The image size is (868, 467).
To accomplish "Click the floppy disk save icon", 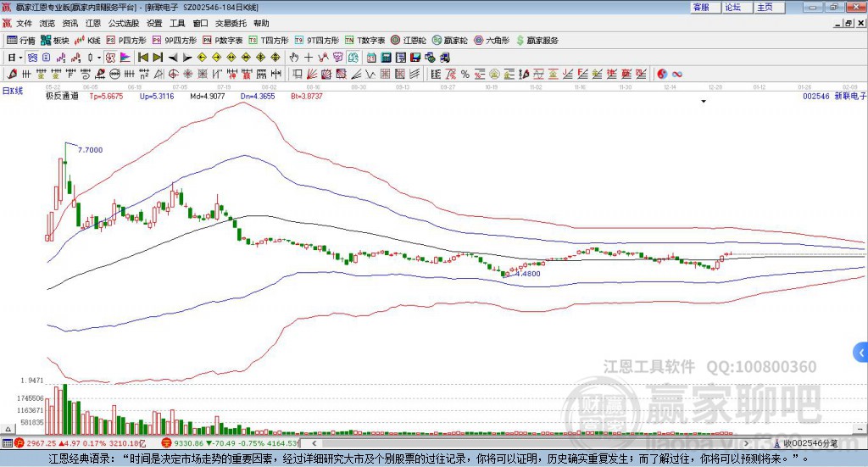I will (415, 58).
